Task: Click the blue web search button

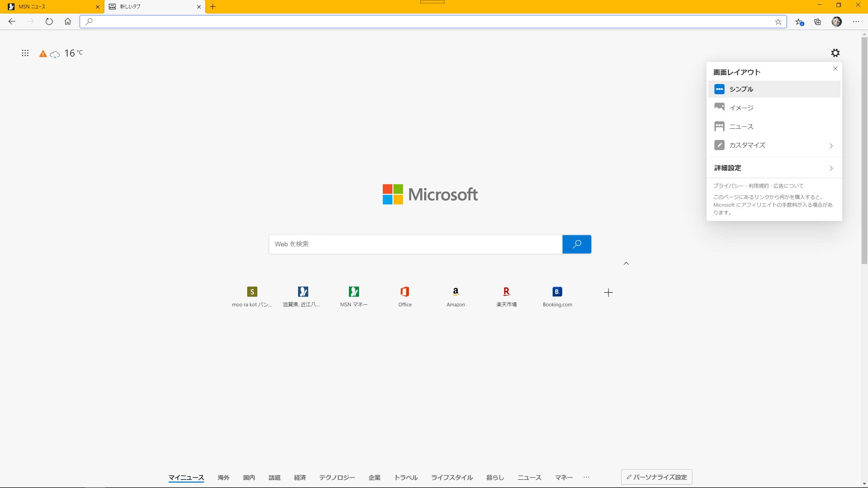Action: [577, 244]
